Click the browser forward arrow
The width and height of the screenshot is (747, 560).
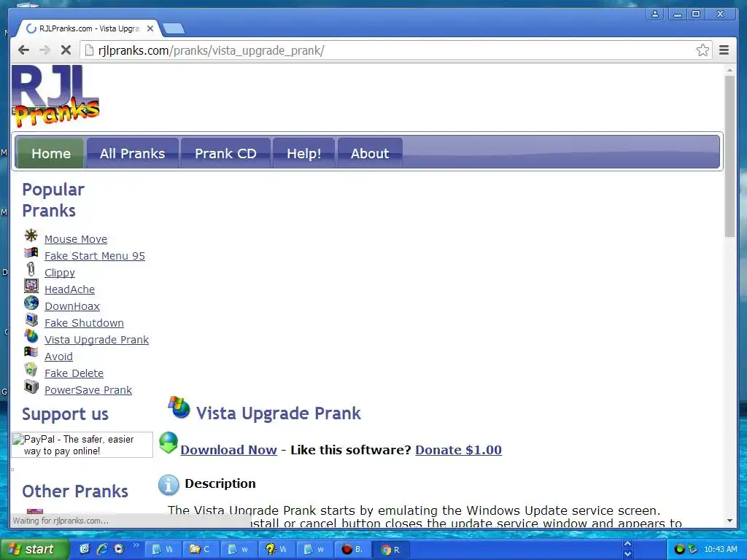pyautogui.click(x=44, y=50)
